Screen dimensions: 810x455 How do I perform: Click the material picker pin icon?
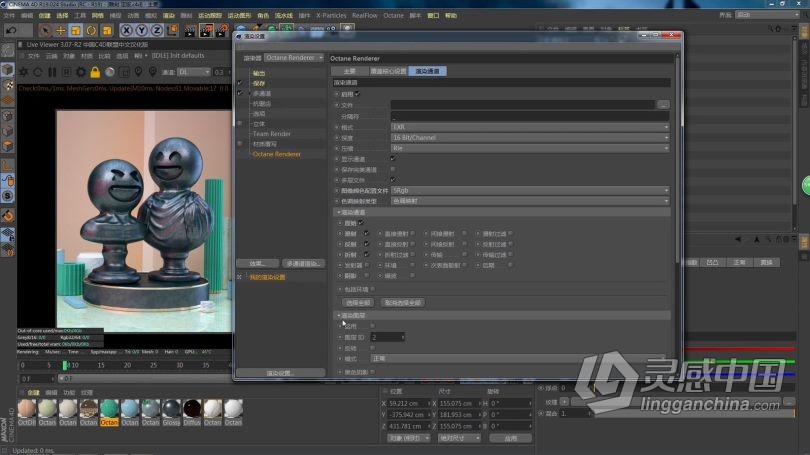click(152, 72)
